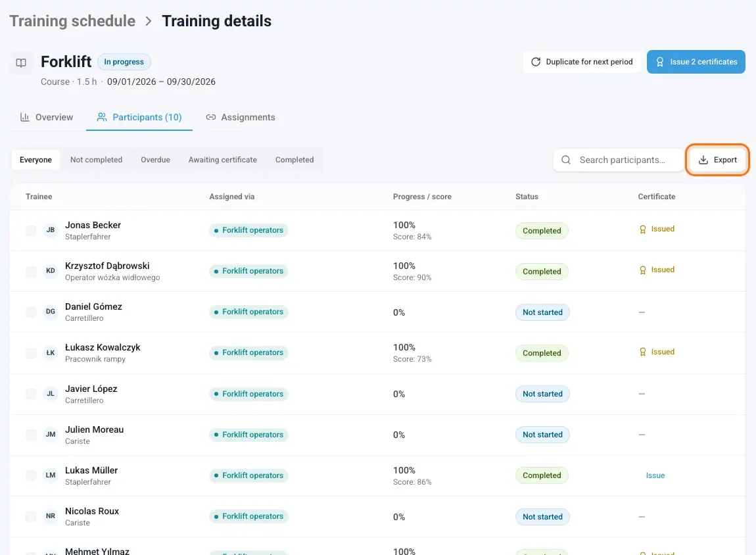Viewport: 756px width, 555px height.
Task: Click the magnifier icon in participant search
Action: (x=566, y=160)
